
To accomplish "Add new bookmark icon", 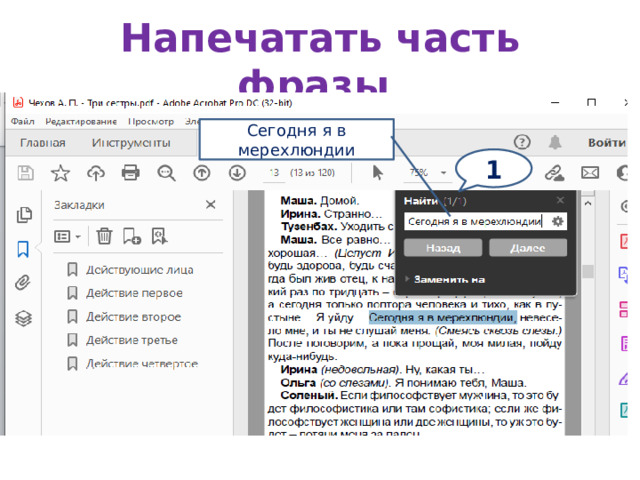I will [x=132, y=236].
